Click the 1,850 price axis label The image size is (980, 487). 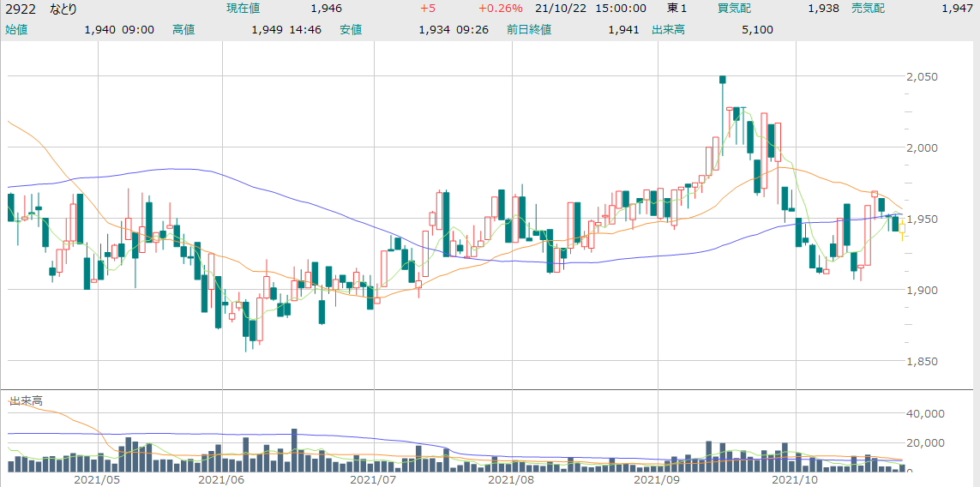pos(922,361)
